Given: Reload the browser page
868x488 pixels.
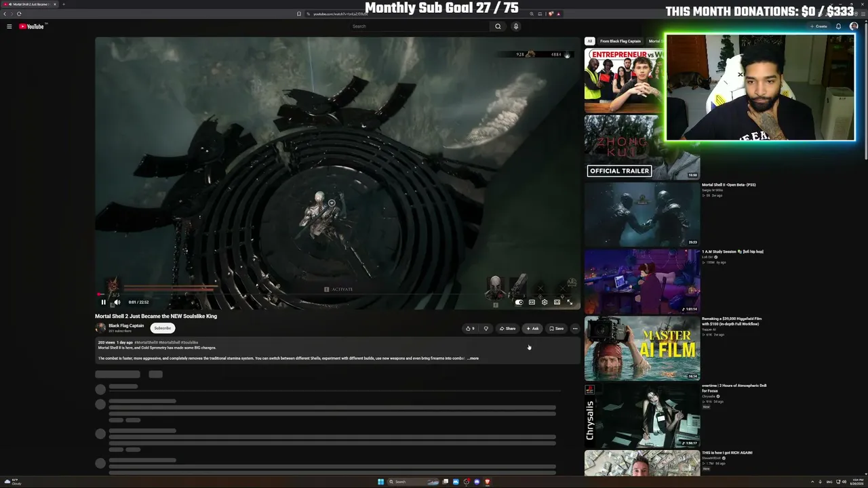Looking at the screenshot, I should point(18,14).
